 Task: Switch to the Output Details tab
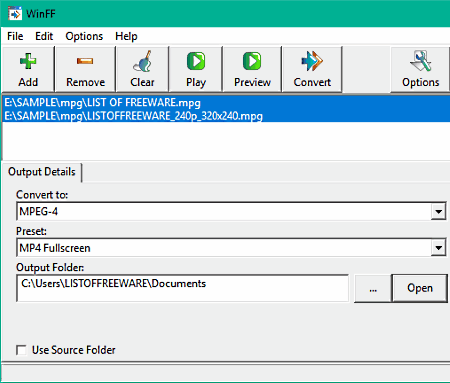[x=42, y=172]
